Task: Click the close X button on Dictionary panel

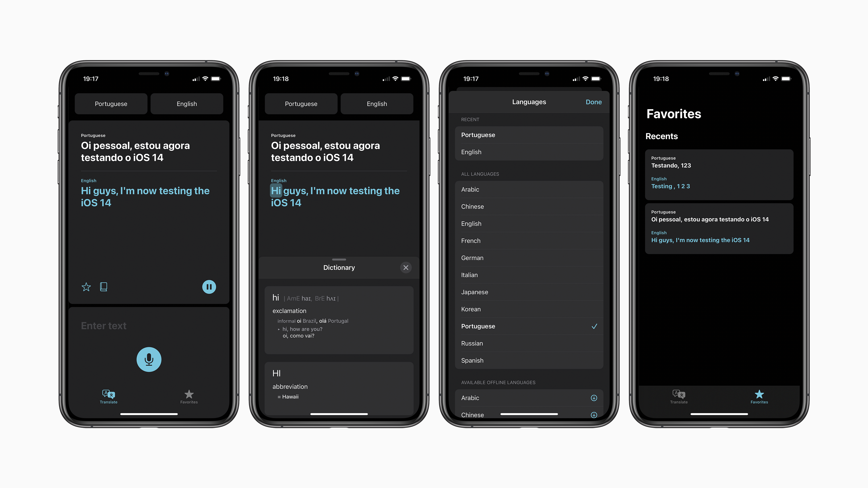Action: (x=405, y=267)
